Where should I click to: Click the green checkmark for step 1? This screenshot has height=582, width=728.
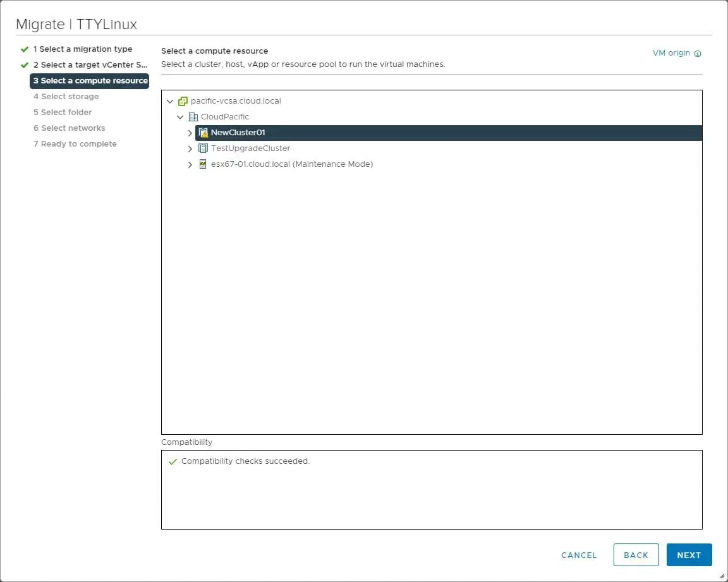[25, 49]
